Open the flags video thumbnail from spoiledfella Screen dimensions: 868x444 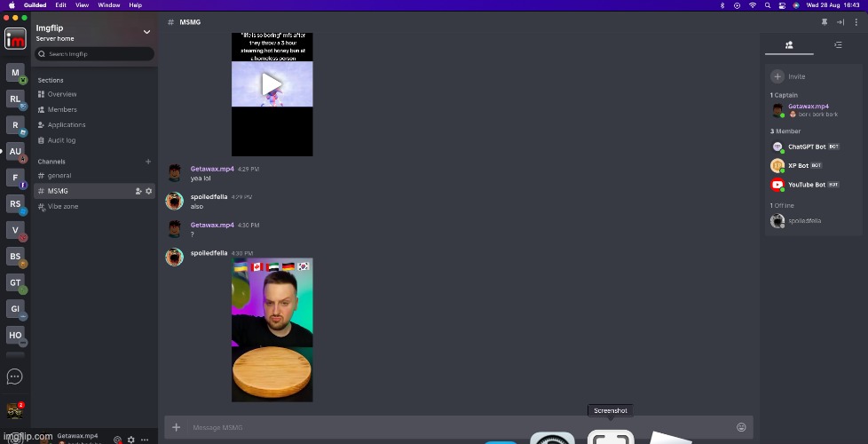pos(272,329)
